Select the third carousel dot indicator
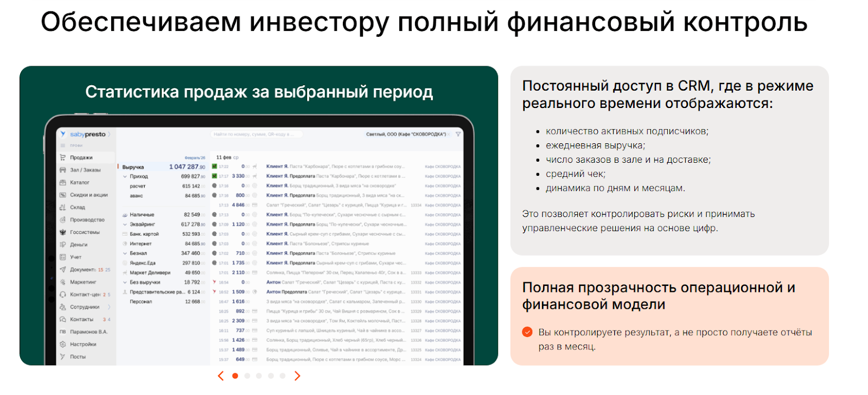The image size is (868, 395). [x=259, y=376]
